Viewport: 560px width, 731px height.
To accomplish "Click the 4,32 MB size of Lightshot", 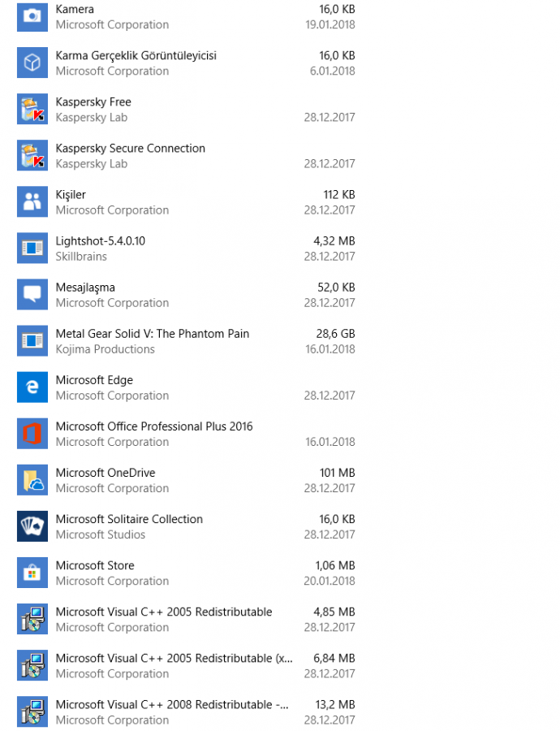I will point(334,241).
